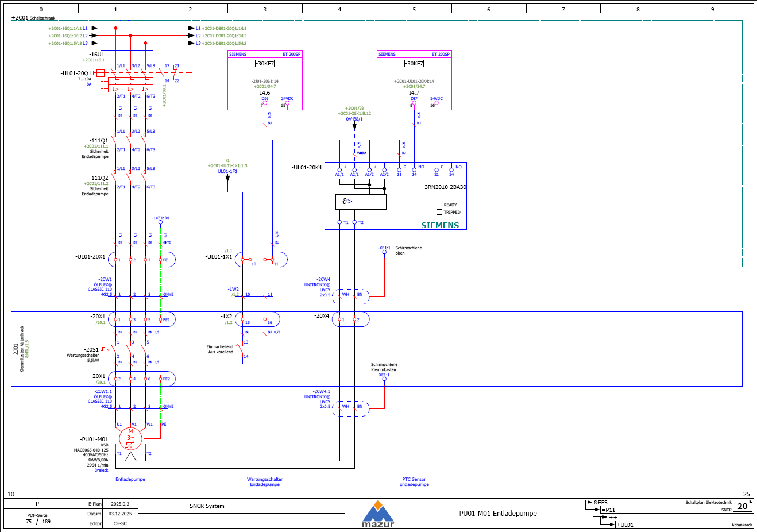Expand the &EFS structure tree node
Viewport: 757px width, 532px height.
pyautogui.click(x=589, y=503)
